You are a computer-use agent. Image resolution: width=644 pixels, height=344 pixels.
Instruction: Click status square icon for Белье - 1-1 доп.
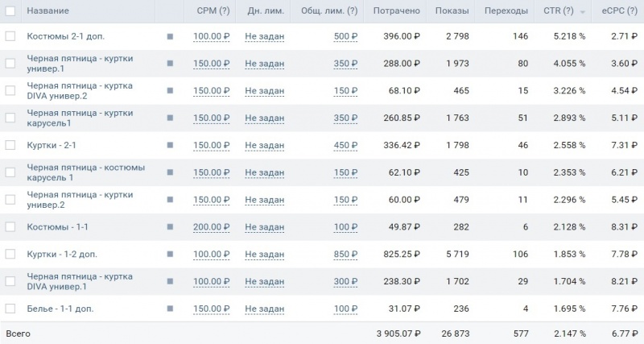170,309
